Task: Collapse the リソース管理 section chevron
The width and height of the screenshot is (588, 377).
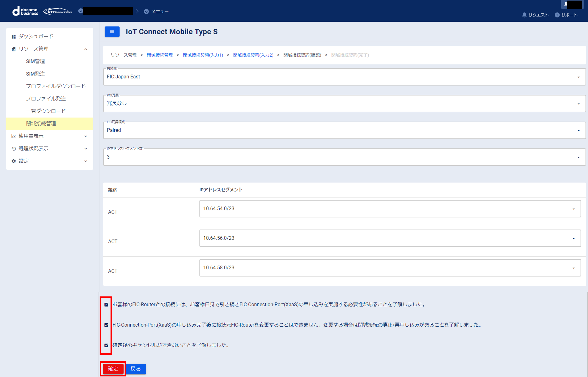Action: point(86,49)
